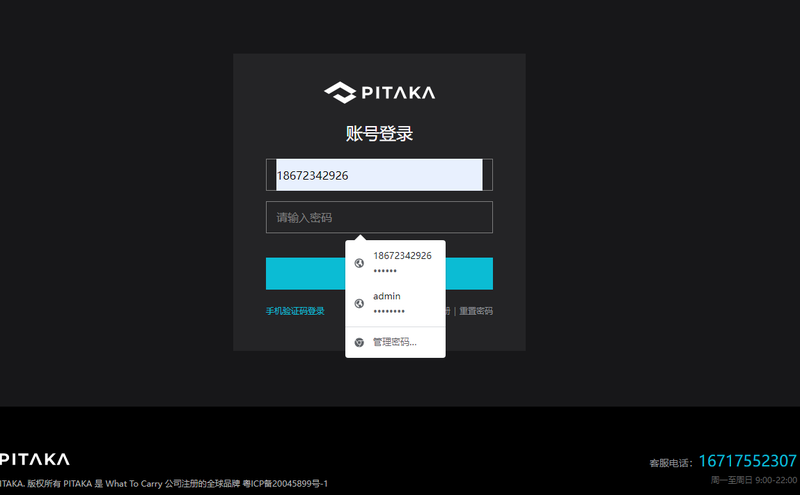This screenshot has height=495, width=800.
Task: Click the PITAKA logo above 账号登录
Action: pyautogui.click(x=380, y=92)
